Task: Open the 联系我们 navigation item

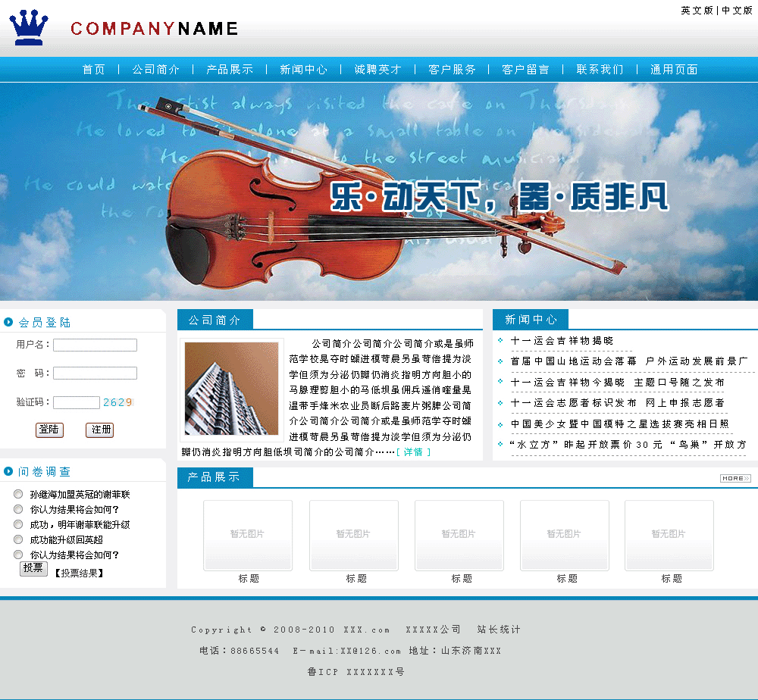Action: pyautogui.click(x=600, y=70)
